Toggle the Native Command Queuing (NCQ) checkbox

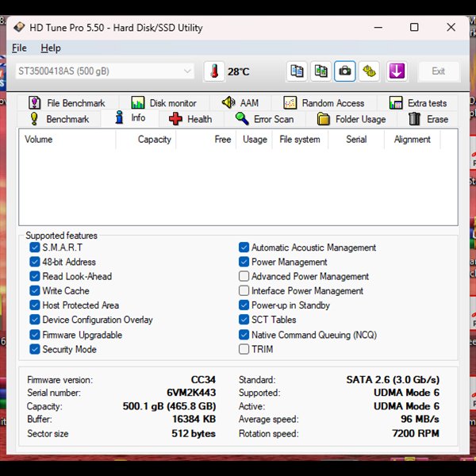(244, 335)
